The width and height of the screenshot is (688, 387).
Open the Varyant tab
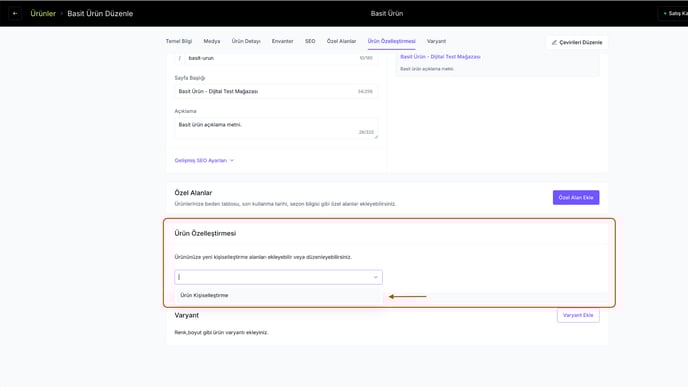click(x=436, y=41)
